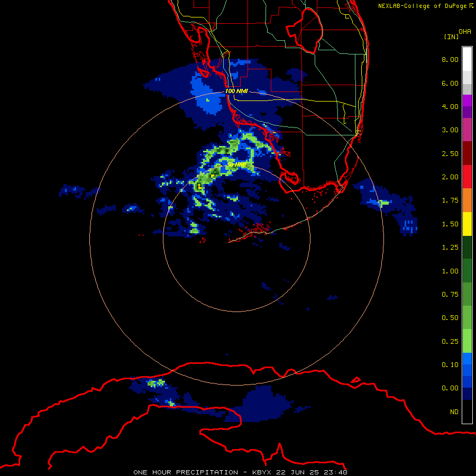This screenshot has height=476, width=476.
Task: Click the 8.00 legend value
Action: pyautogui.click(x=450, y=59)
